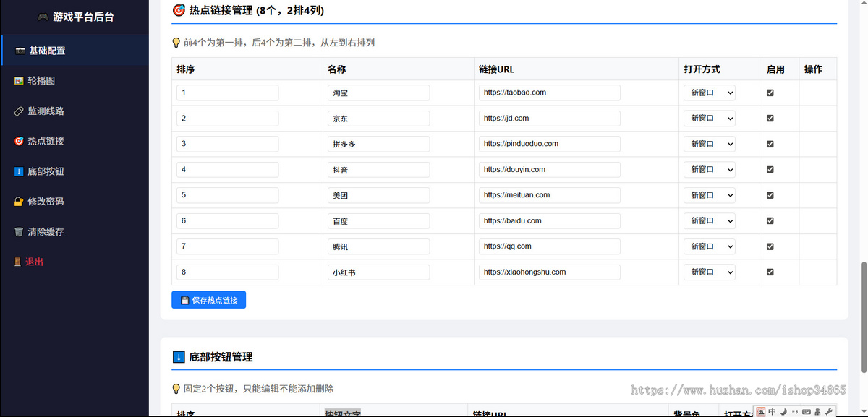868x417 pixels.
Task: Open 打开方式 dropdown for 百度 row
Action: click(710, 220)
